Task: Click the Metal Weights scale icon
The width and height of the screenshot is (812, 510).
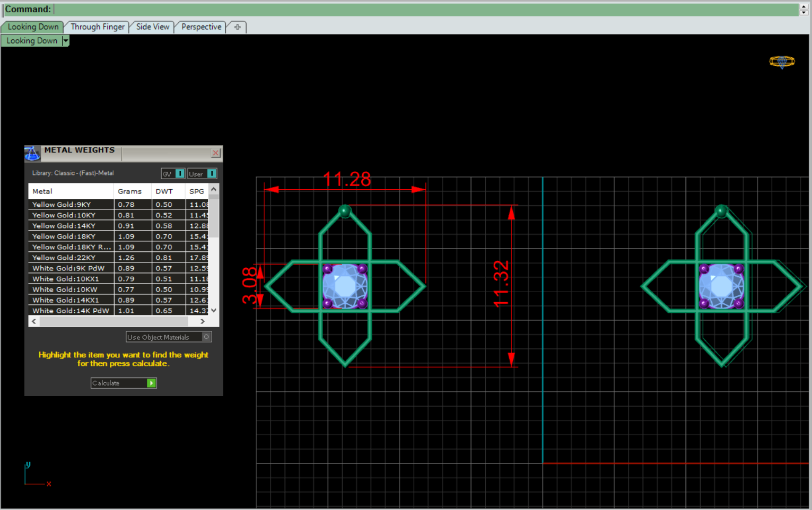Action: [x=32, y=154]
